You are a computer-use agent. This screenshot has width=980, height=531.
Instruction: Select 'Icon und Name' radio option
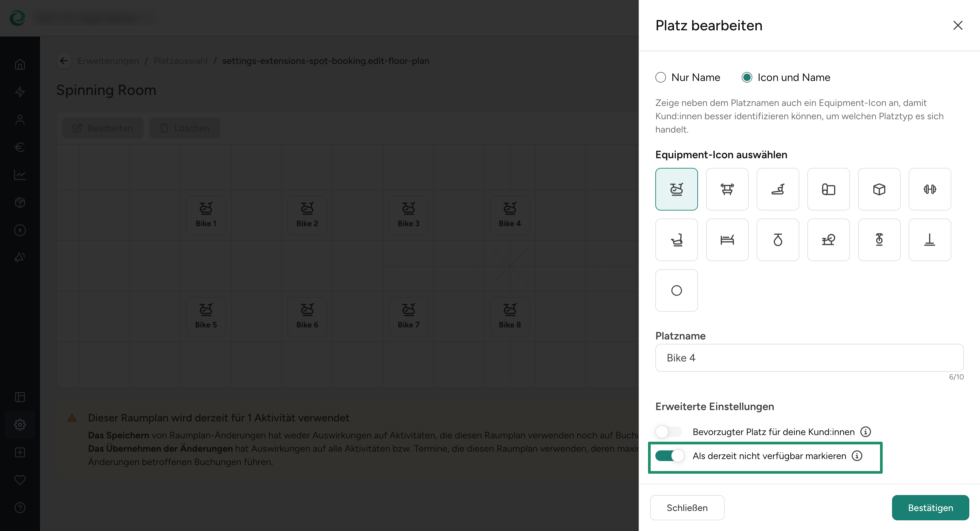click(x=747, y=77)
